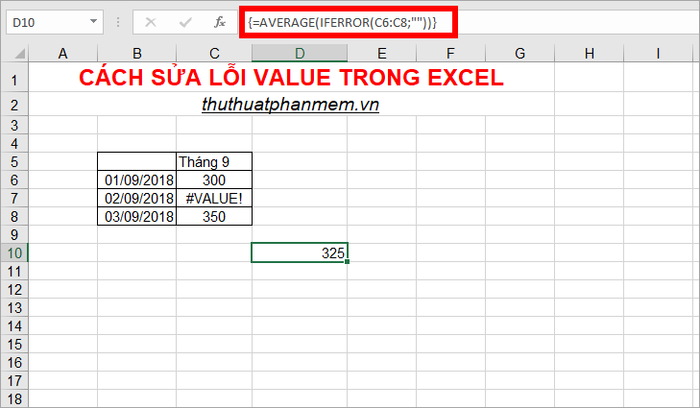Select row 15 header
The width and height of the screenshot is (700, 408).
tap(14, 345)
